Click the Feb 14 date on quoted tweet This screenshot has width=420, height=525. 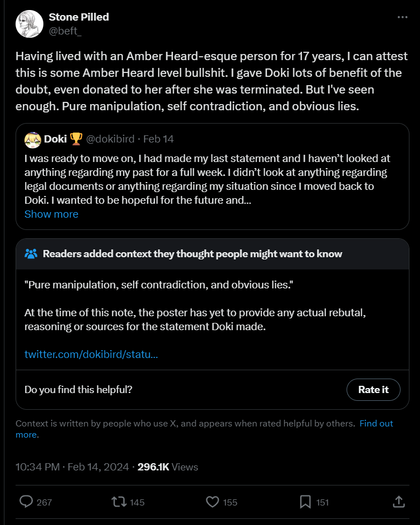tap(159, 139)
